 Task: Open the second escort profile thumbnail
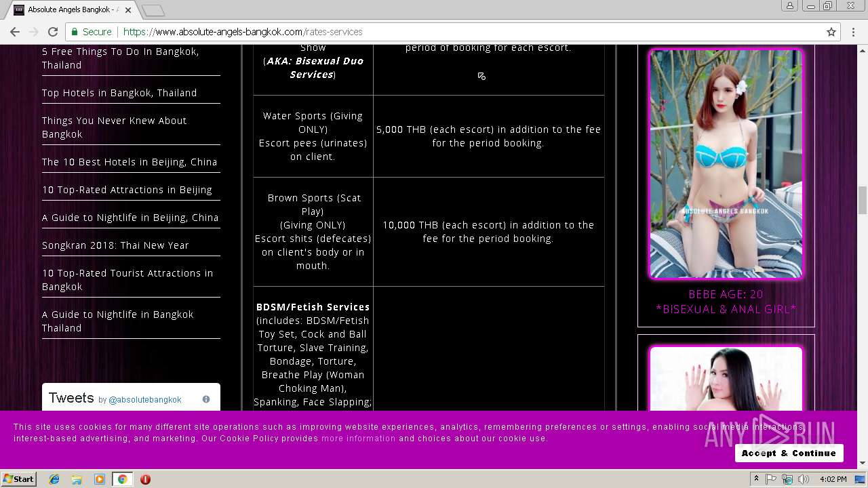click(x=726, y=378)
